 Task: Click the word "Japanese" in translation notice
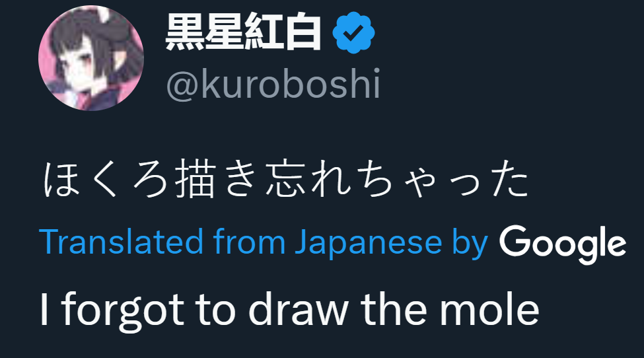367,243
